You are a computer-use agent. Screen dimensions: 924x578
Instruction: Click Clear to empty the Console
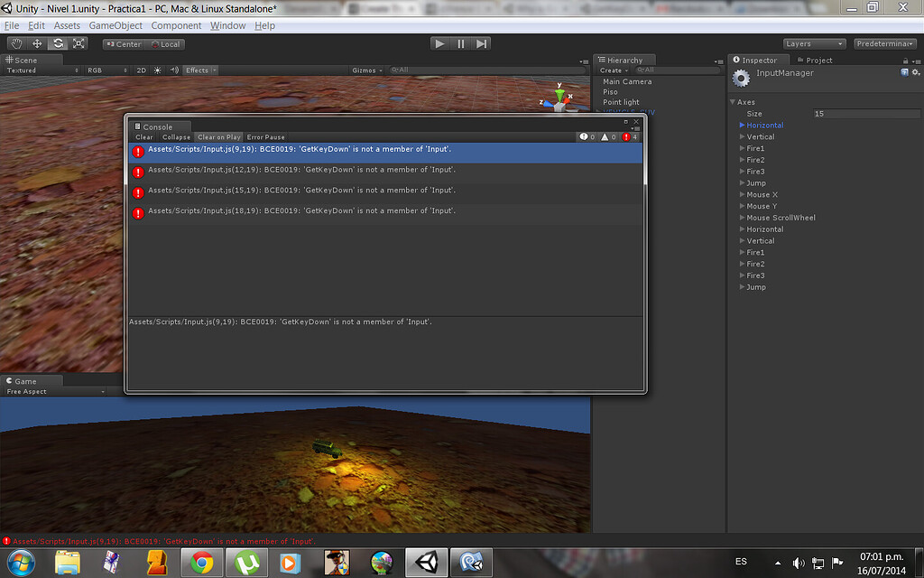[x=143, y=136]
